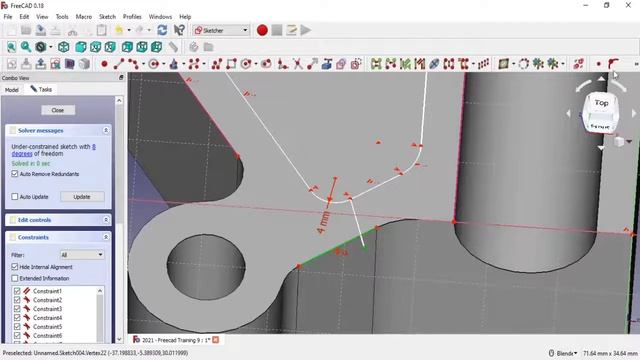Select the Create Line sketch tool
Viewport: 640px width, 360px height.
pos(119,64)
